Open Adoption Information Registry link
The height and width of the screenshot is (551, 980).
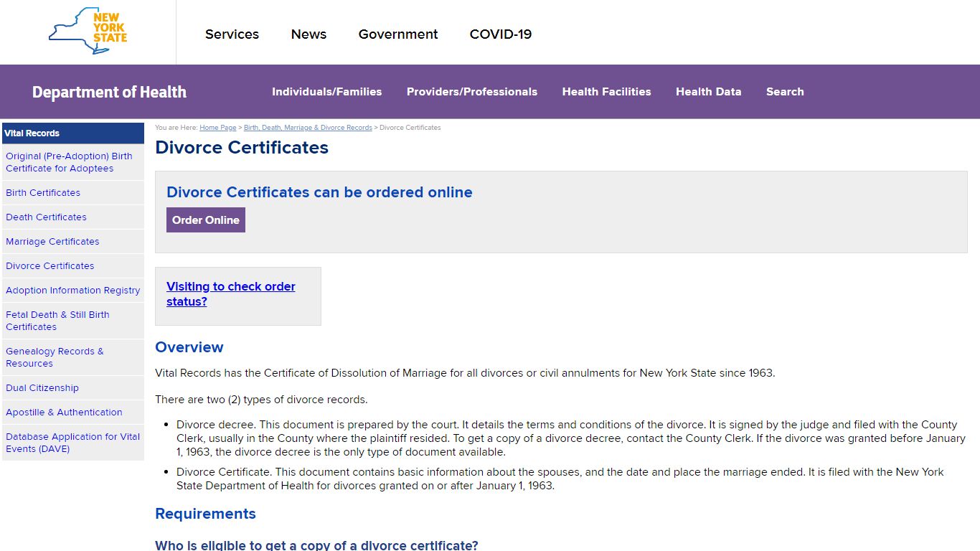(x=73, y=291)
